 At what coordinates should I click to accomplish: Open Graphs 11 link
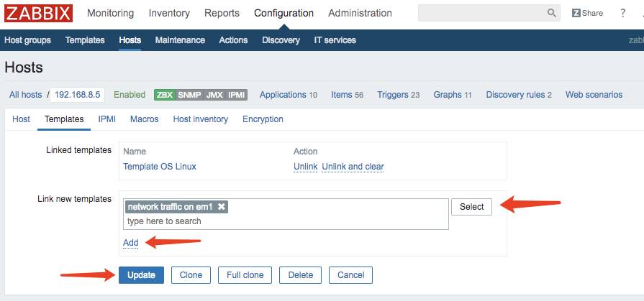453,95
